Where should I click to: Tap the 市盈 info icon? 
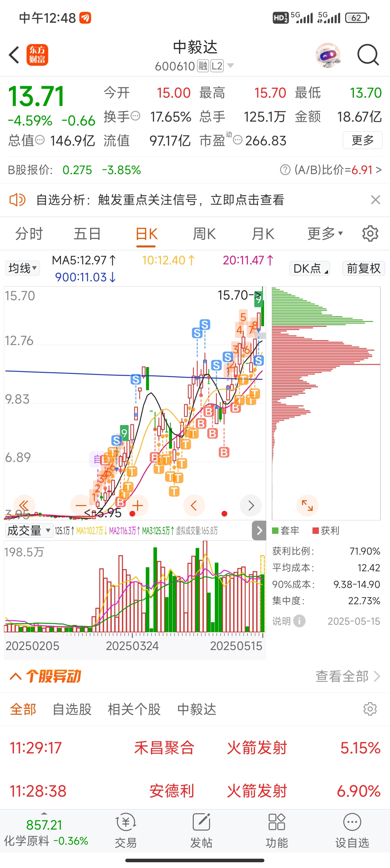(238, 140)
